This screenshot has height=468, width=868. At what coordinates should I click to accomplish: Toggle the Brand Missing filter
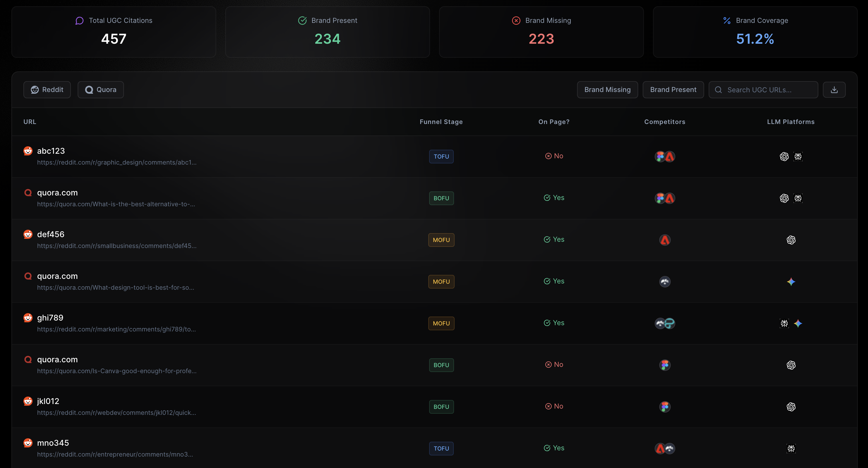[607, 90]
